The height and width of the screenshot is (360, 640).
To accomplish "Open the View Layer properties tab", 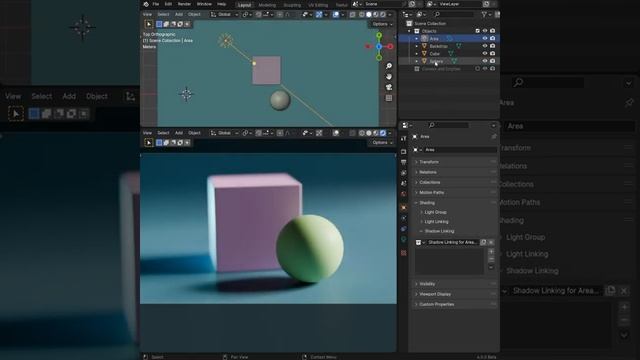I will click(404, 173).
